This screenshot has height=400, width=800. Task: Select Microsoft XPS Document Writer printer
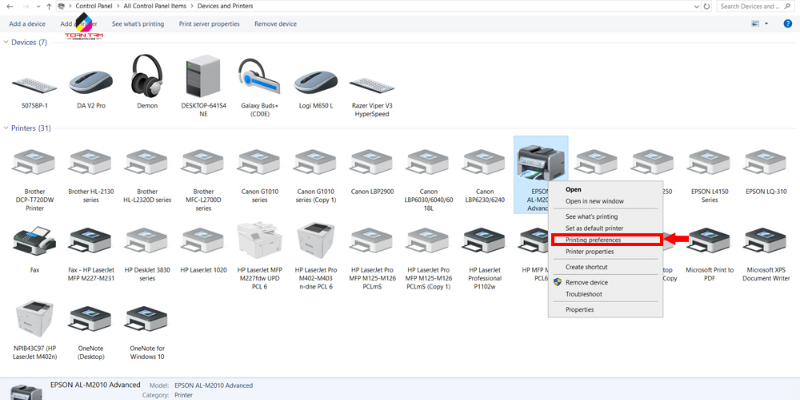(766, 241)
